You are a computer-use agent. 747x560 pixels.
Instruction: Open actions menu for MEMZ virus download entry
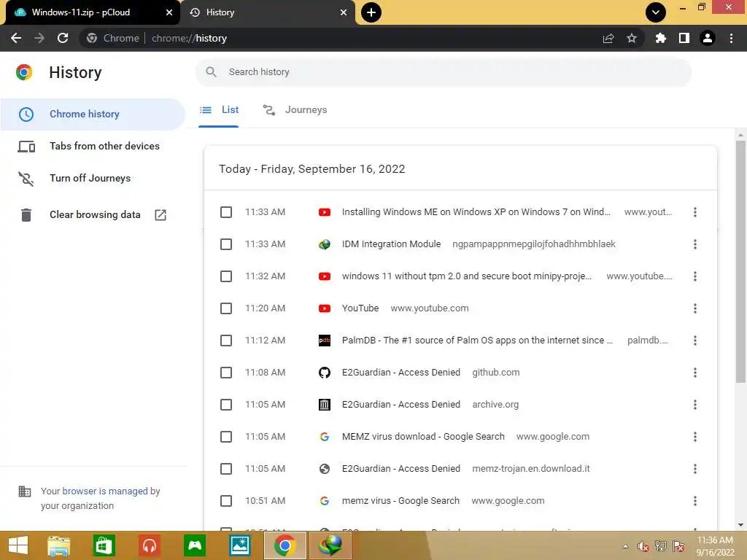tap(695, 437)
